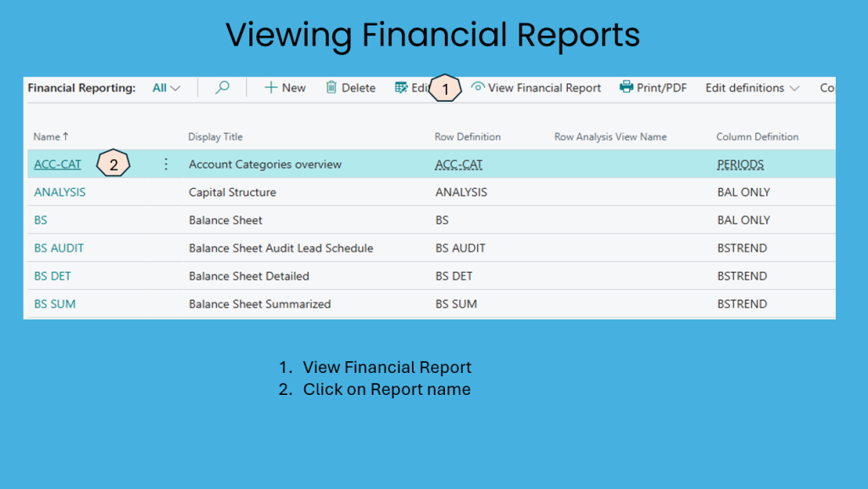Image resolution: width=868 pixels, height=489 pixels.
Task: Click the View Financial Report eye icon
Action: 478,87
